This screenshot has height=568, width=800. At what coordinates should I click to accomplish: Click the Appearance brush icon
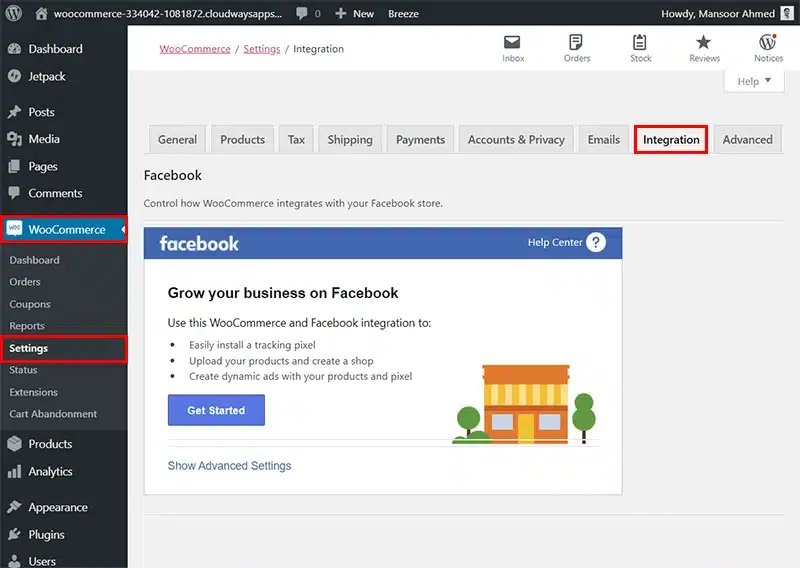pos(15,507)
